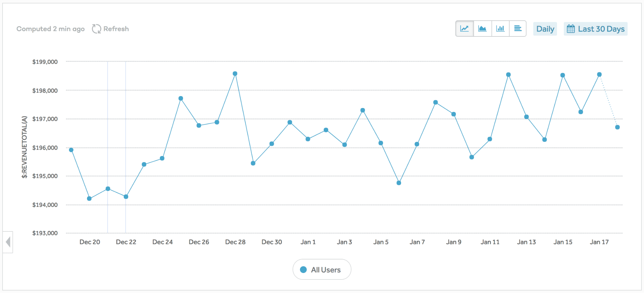This screenshot has width=644, height=293.
Task: Select the Jan 6 lowest January point
Action: (399, 183)
